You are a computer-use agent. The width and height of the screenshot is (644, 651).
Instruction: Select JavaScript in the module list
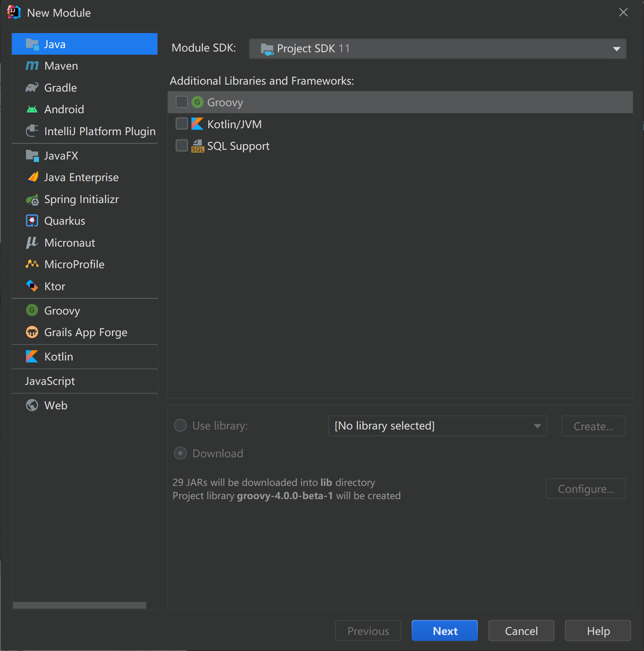(x=50, y=381)
